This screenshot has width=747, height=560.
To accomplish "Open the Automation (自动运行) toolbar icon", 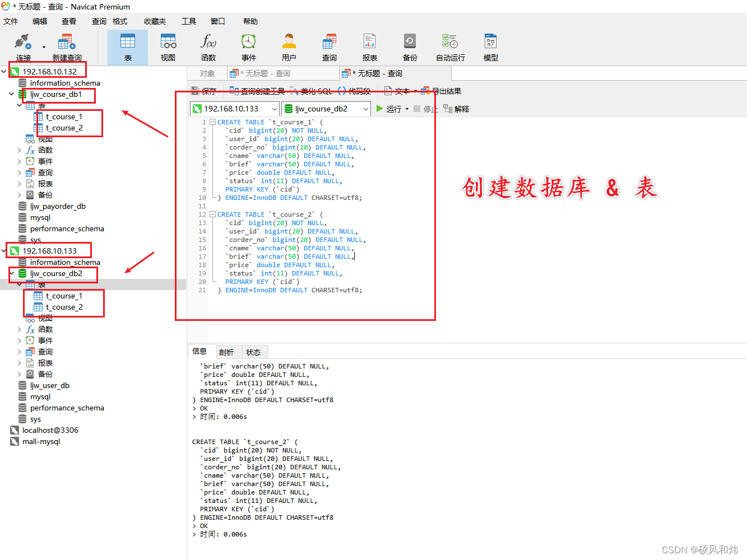I will tap(451, 47).
